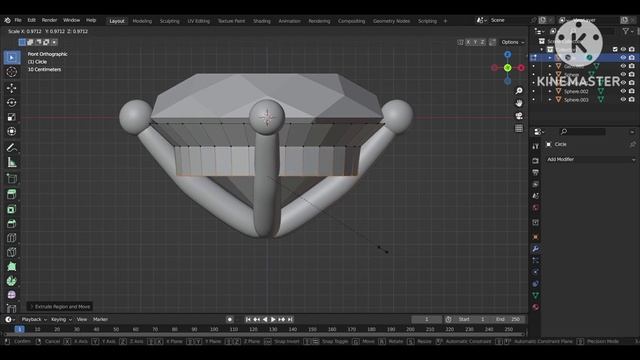Image resolution: width=640 pixels, height=360 pixels.
Task: Select the Extrude Region tool
Action: pyautogui.click(x=11, y=194)
